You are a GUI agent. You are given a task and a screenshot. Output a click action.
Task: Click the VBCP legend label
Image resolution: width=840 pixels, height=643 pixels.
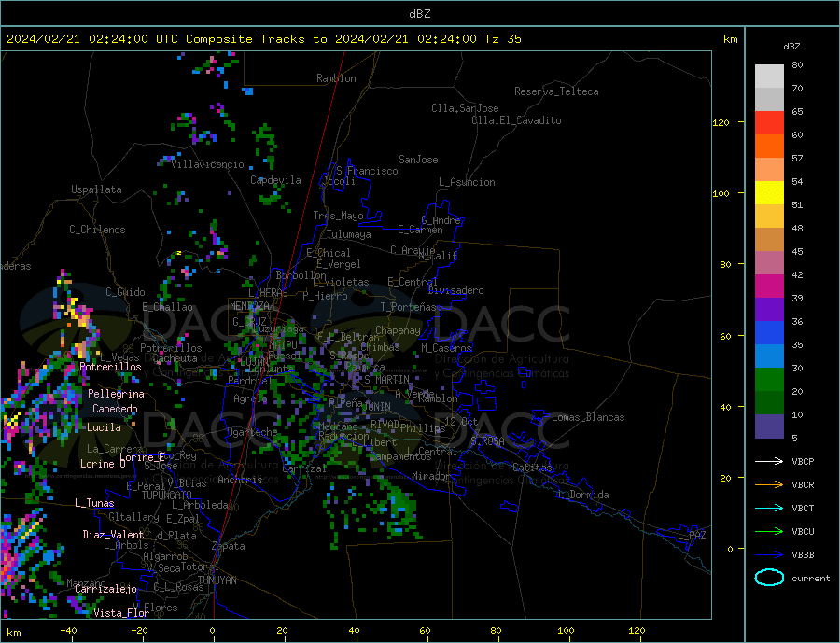803,461
